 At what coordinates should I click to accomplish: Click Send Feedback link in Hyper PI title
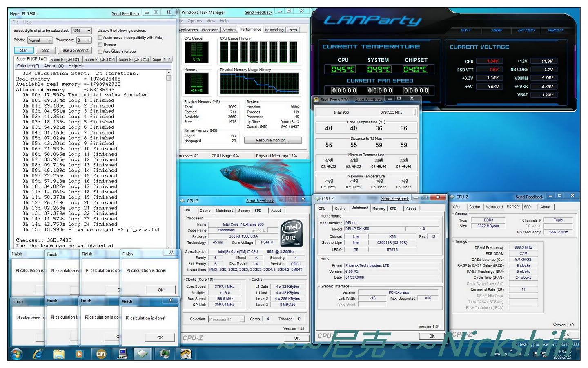click(126, 13)
